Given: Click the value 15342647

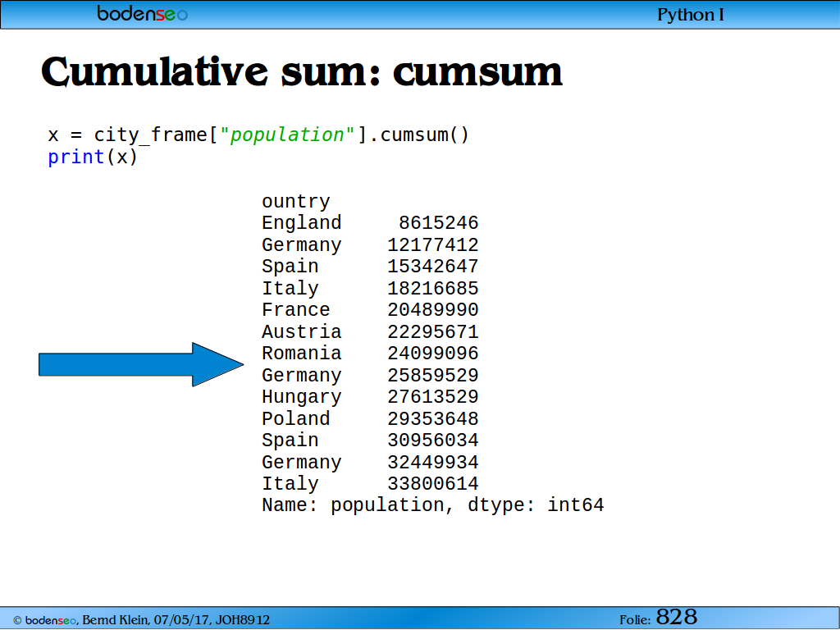Looking at the screenshot, I should click(x=433, y=267).
